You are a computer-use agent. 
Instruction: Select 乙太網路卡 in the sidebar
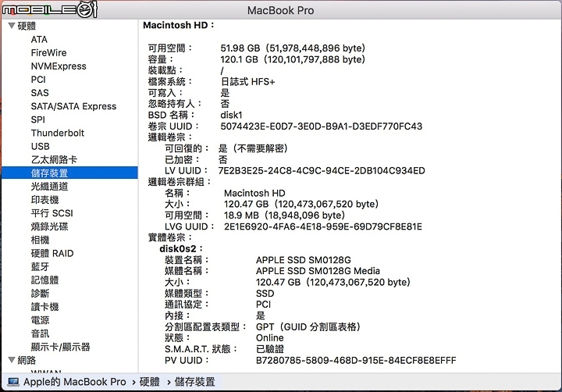(54, 159)
